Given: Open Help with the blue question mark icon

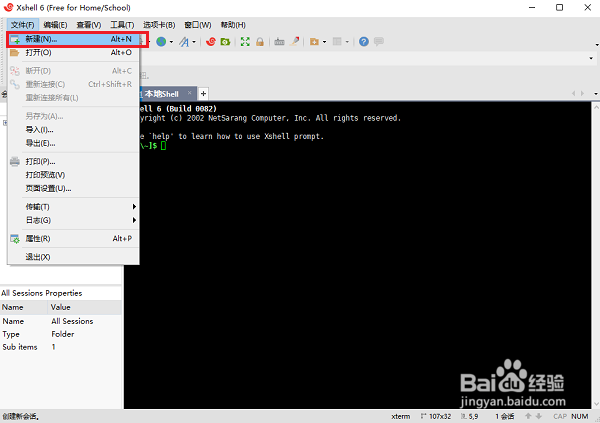Looking at the screenshot, I should (x=364, y=41).
